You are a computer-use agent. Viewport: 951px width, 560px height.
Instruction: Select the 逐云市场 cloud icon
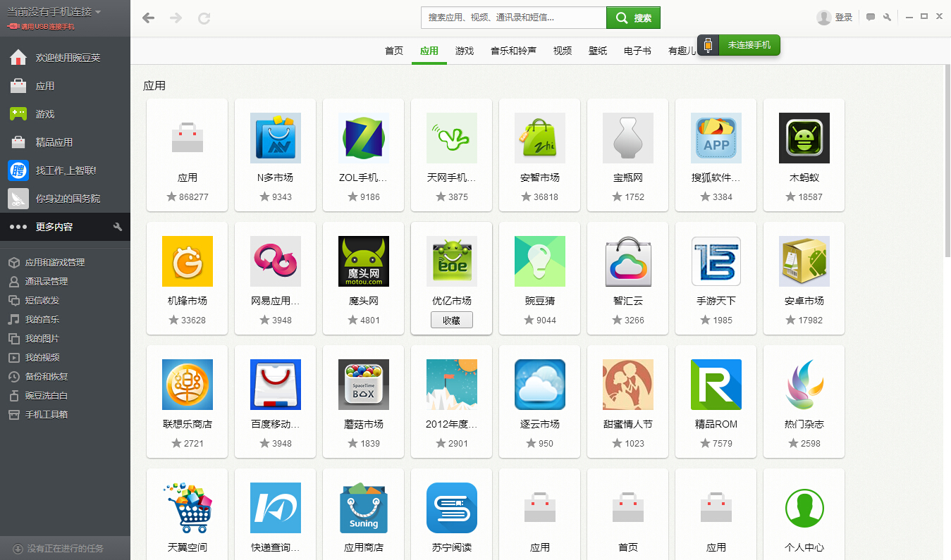point(539,385)
